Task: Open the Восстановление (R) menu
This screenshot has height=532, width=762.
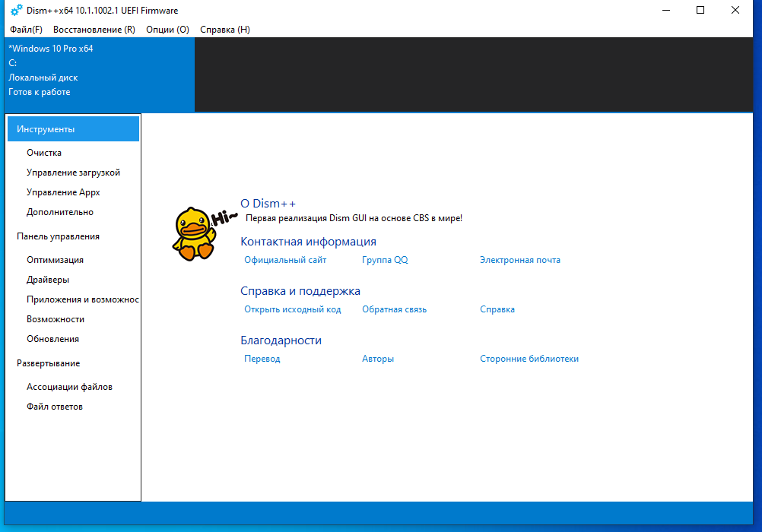Action: point(94,30)
